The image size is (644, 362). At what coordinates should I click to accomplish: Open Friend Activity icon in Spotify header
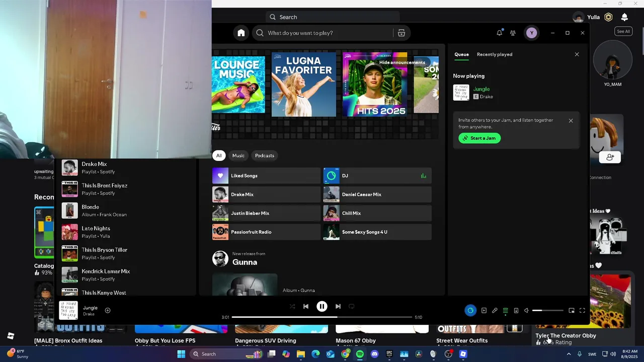coord(513,33)
